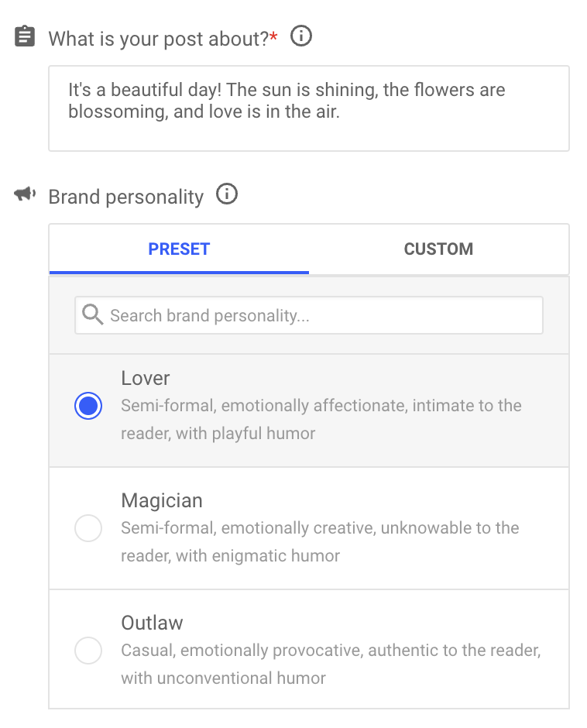Click the 'Brand personality' heading label
The height and width of the screenshot is (728, 587).
(x=126, y=197)
